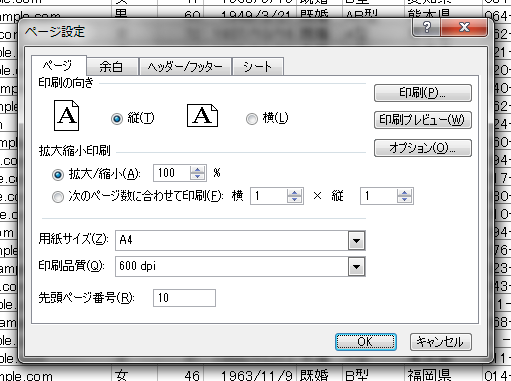Select 次のページ数に合わせて印刷(F) radio button
511x381 pixels.
[x=58, y=197]
